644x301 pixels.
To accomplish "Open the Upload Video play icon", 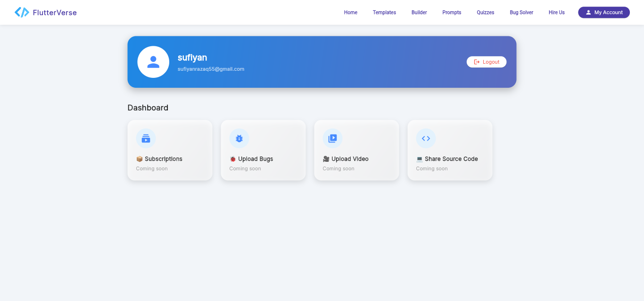I will pos(332,138).
